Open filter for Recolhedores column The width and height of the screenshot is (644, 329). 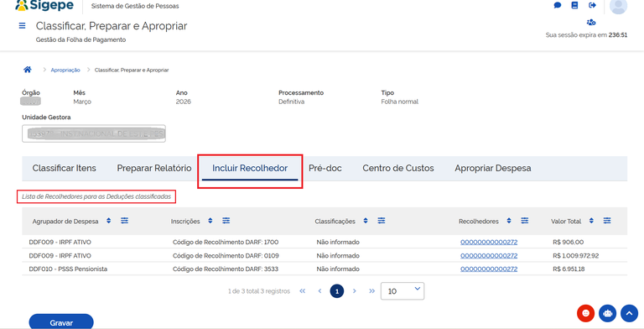pyautogui.click(x=524, y=221)
